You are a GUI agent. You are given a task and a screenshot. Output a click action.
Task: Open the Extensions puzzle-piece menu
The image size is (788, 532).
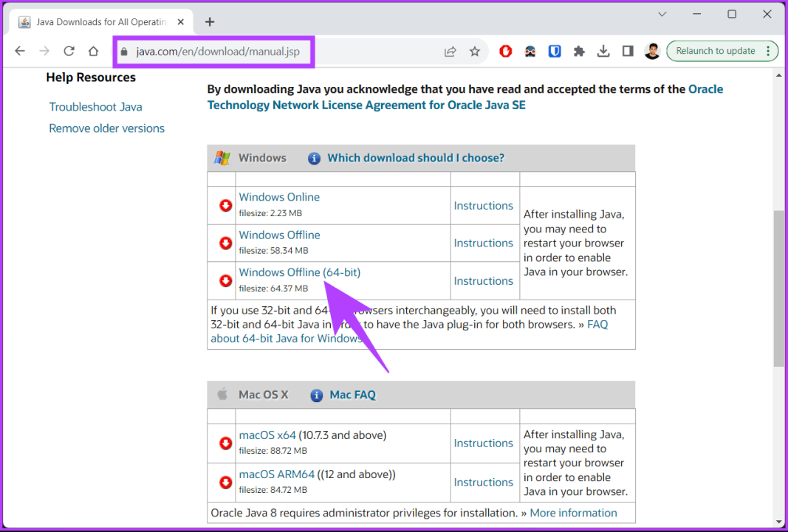[579, 51]
